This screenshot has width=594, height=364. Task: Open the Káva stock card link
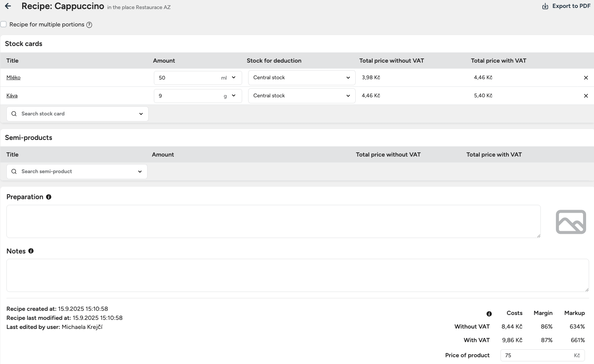[12, 95]
